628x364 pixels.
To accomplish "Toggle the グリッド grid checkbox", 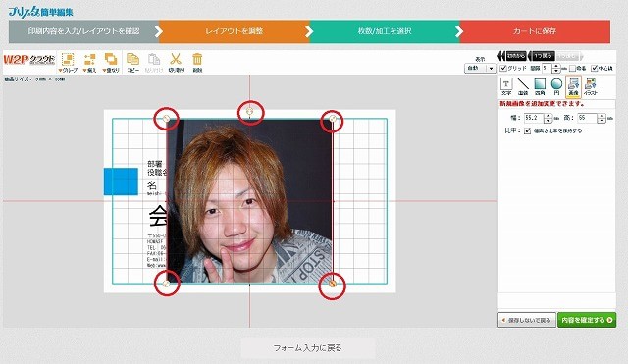I will 503,68.
